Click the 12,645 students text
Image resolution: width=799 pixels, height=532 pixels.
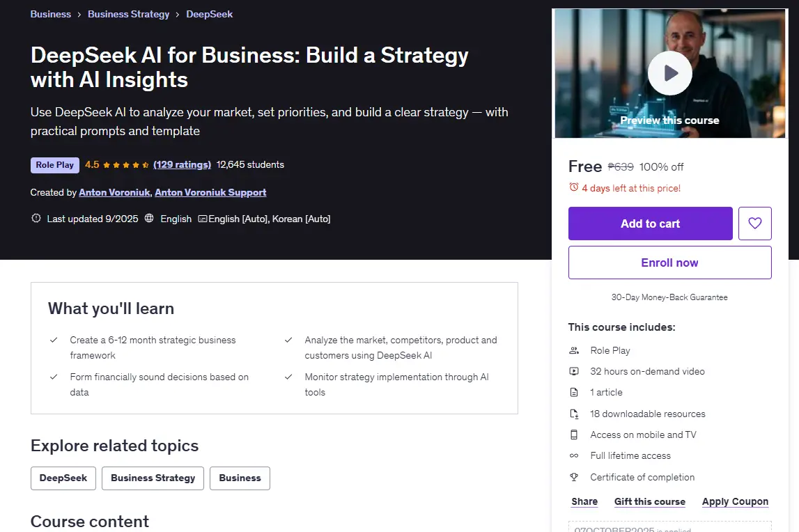(250, 164)
